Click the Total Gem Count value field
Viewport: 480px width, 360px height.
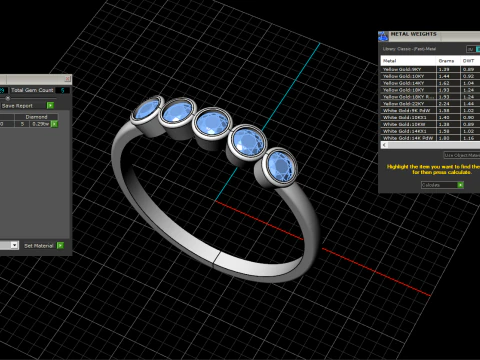63,90
